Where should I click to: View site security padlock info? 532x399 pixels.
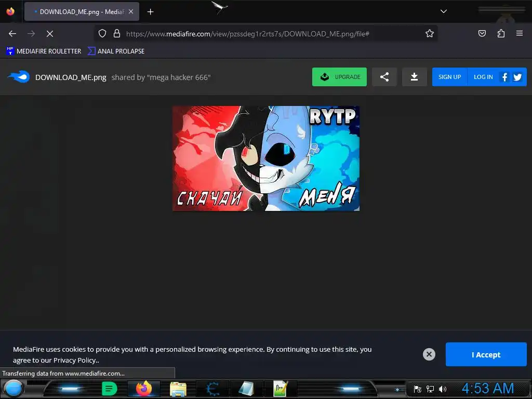pos(117,34)
